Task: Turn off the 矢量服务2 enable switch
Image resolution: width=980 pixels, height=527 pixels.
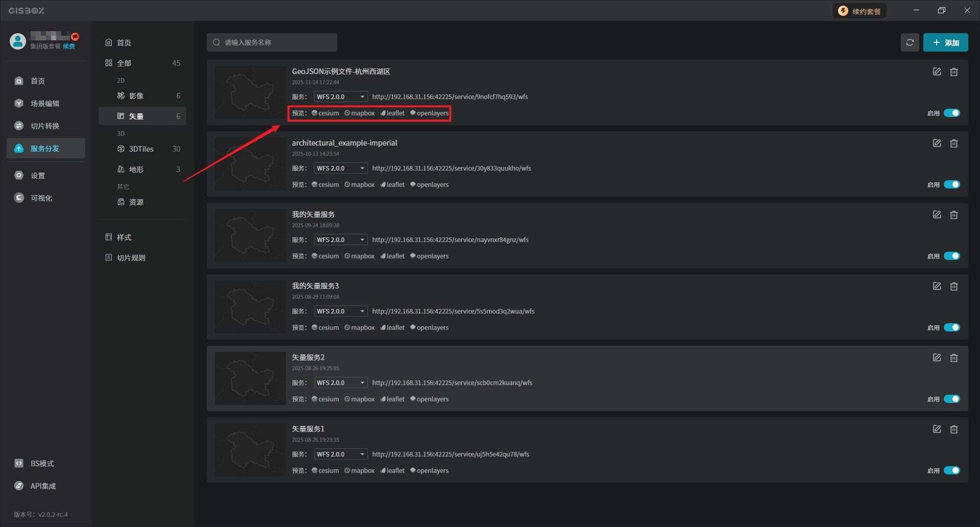Action: (951, 399)
